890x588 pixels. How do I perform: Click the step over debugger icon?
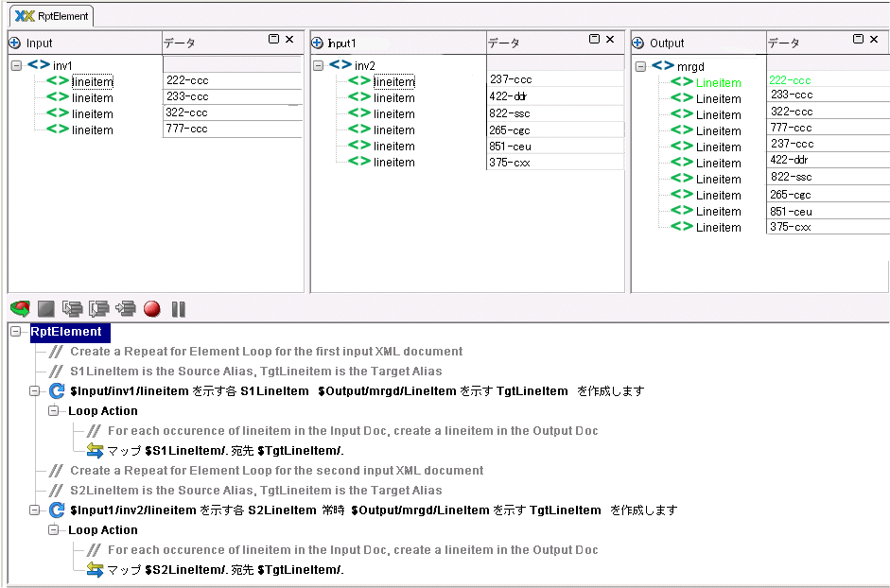click(98, 309)
